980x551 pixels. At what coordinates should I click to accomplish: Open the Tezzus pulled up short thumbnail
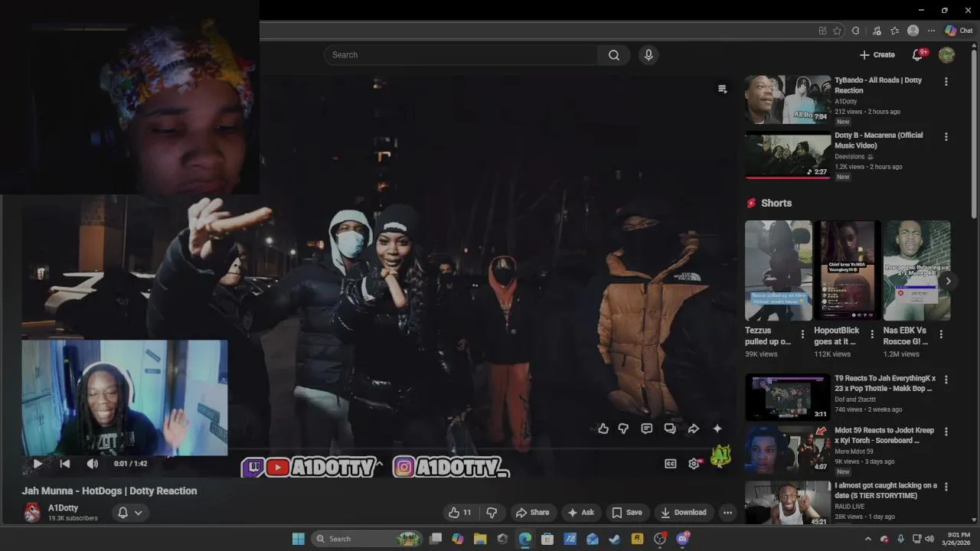pyautogui.click(x=779, y=271)
